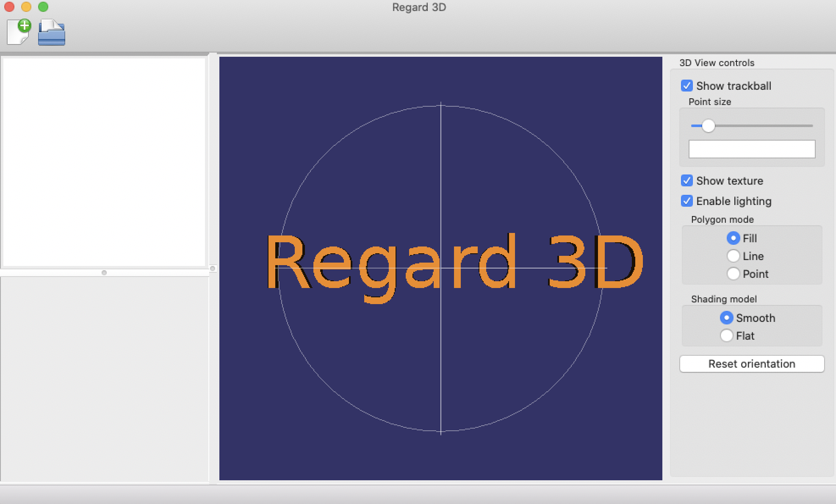Switch polygon mode to Point

point(733,274)
